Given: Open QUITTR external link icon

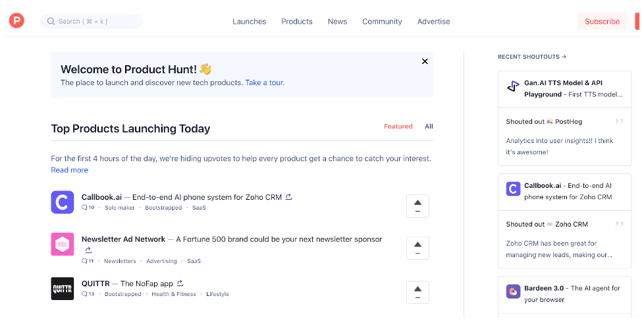Looking at the screenshot, I should click(x=180, y=283).
